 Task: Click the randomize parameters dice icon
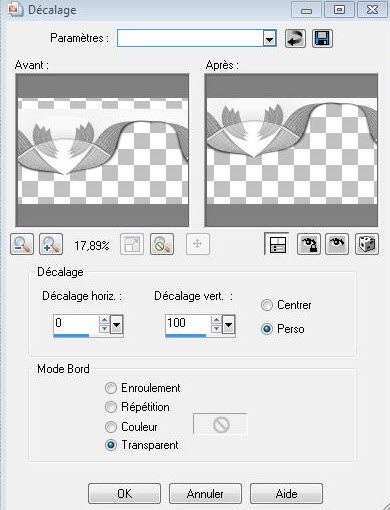pyautogui.click(x=367, y=244)
